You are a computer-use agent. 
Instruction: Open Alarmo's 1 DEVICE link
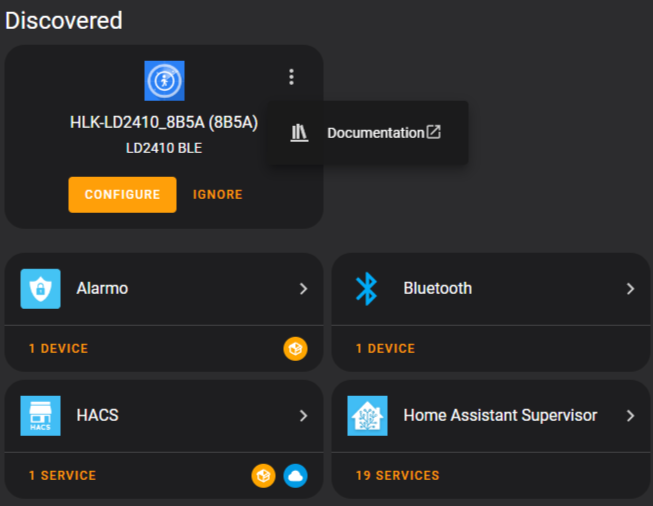[58, 349]
